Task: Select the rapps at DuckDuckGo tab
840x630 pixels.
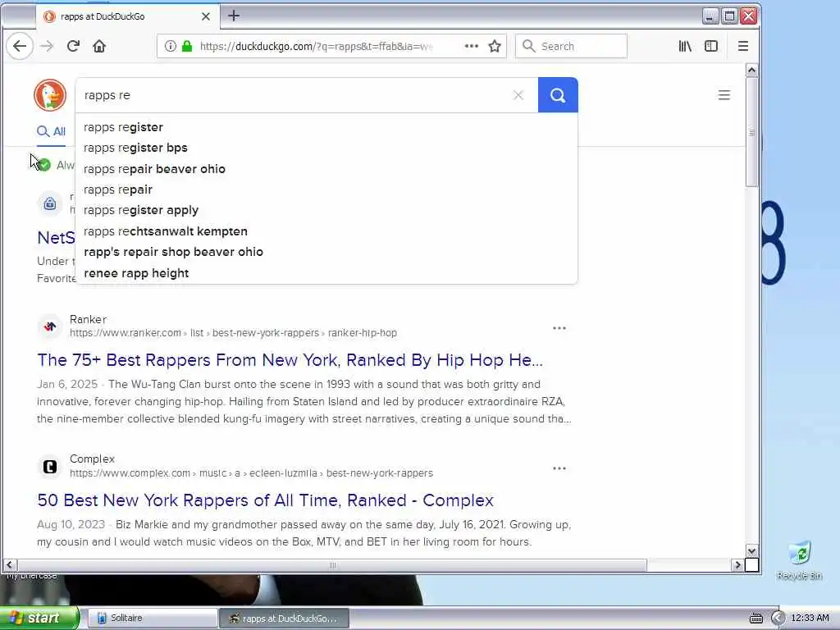Action: click(x=127, y=16)
